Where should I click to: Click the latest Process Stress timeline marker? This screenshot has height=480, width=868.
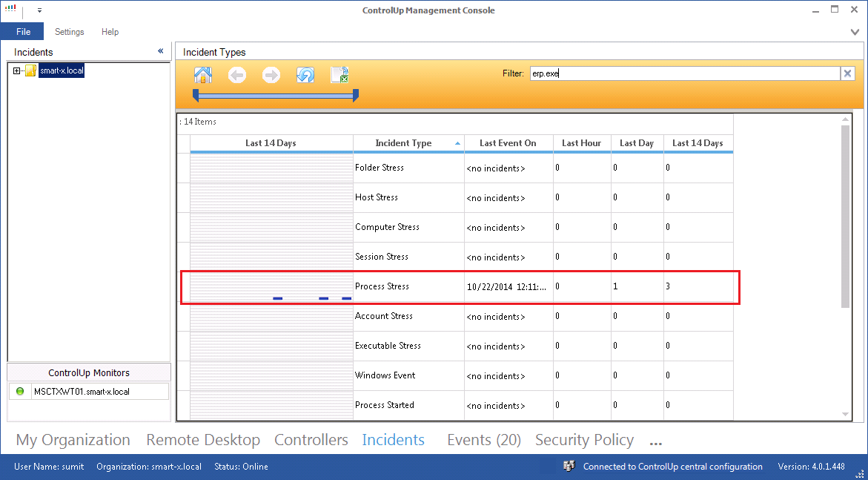click(x=347, y=299)
